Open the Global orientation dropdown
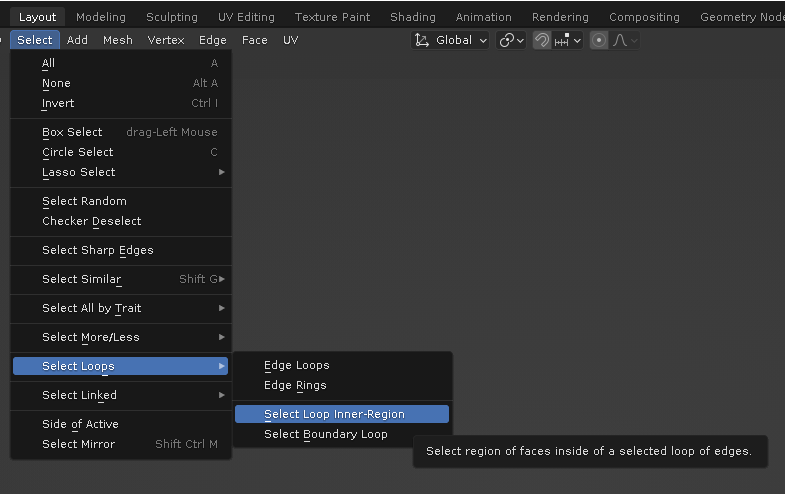The height and width of the screenshot is (494, 785). (450, 40)
